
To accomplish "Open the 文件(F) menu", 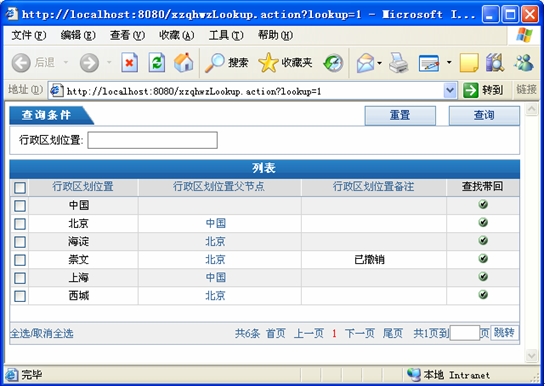I will [29, 35].
